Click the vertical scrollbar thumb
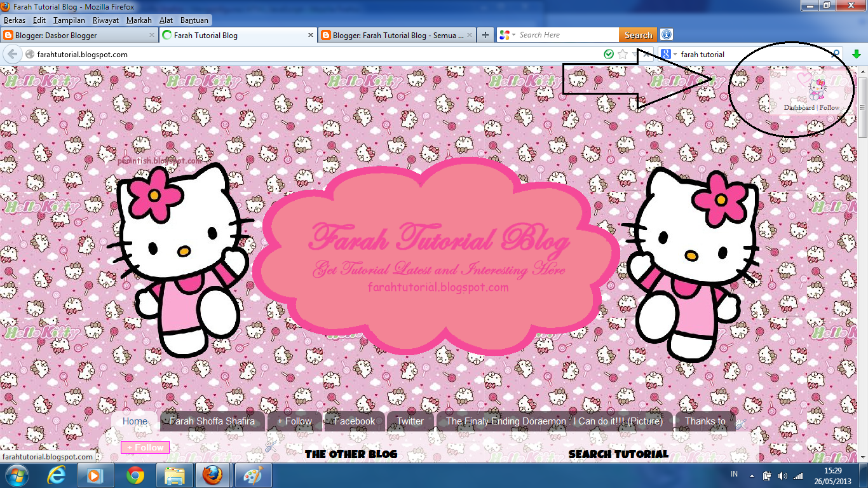 (x=862, y=107)
